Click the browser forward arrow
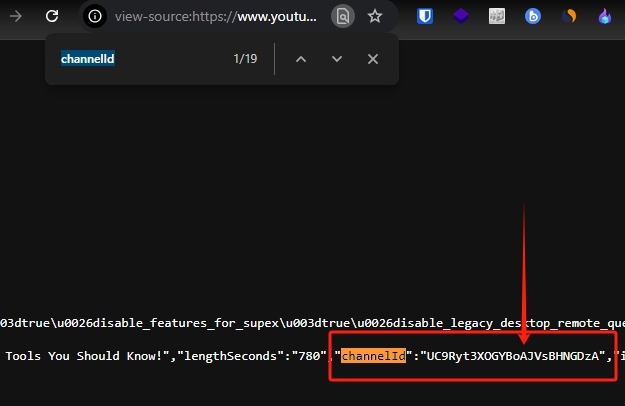The height and width of the screenshot is (406, 625). tap(15, 16)
